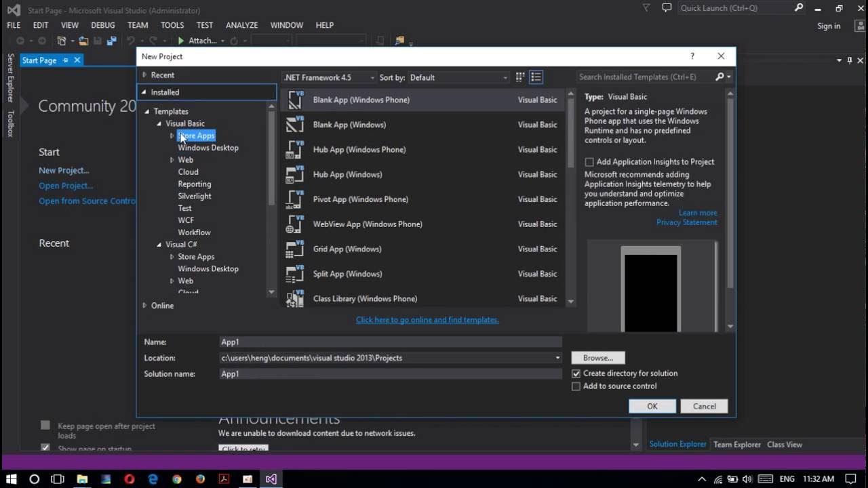
Task: Select the Hub App (Windows Phone) icon
Action: point(295,150)
